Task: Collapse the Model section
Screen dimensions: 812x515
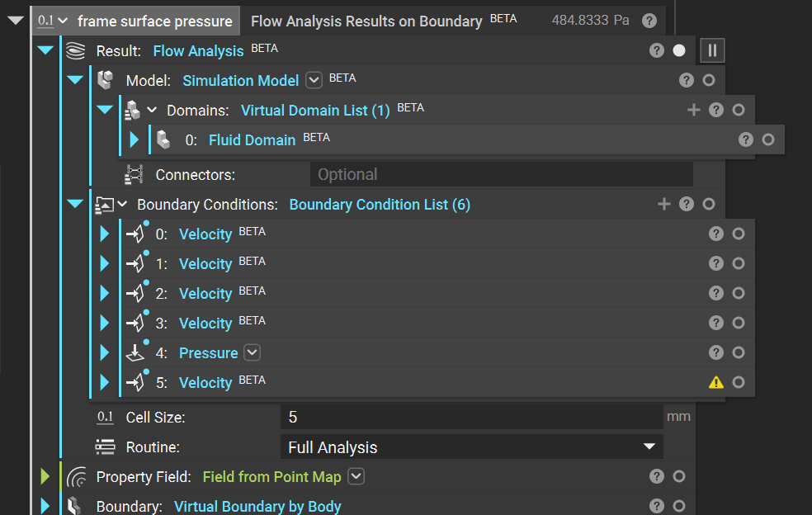Action: pyautogui.click(x=75, y=80)
